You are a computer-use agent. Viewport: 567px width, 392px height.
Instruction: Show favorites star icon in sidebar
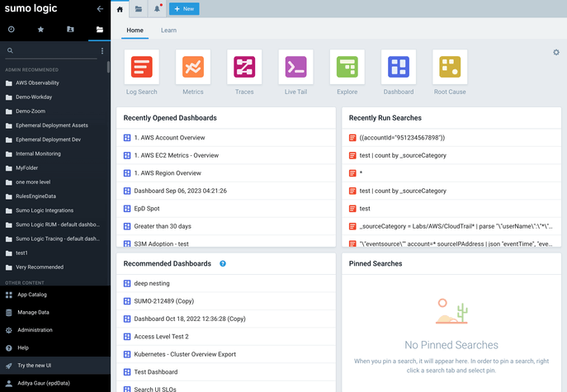[x=40, y=29]
